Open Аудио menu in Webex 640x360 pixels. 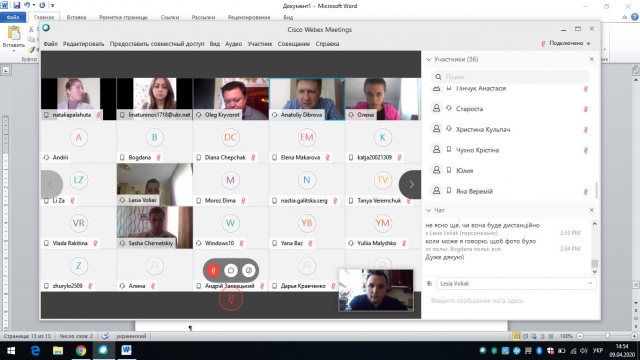(233, 44)
